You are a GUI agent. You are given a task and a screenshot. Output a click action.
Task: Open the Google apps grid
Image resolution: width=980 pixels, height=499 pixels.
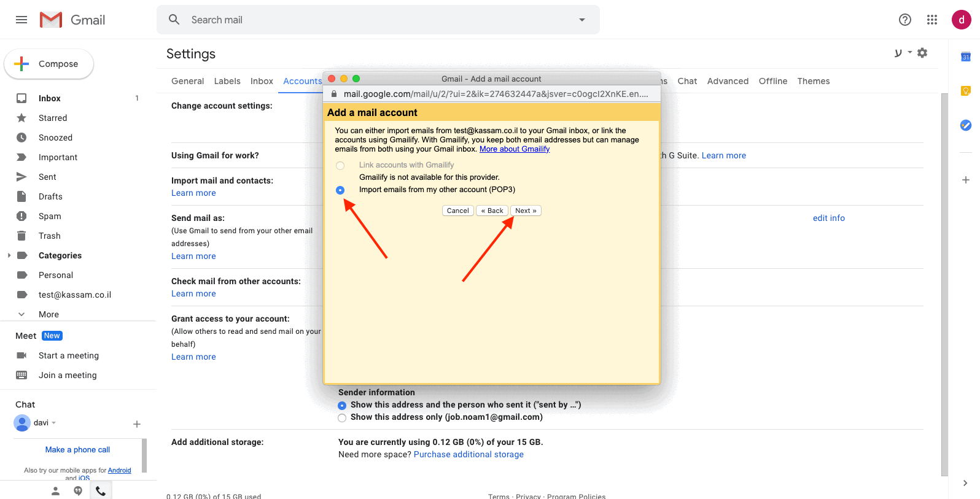pos(932,20)
